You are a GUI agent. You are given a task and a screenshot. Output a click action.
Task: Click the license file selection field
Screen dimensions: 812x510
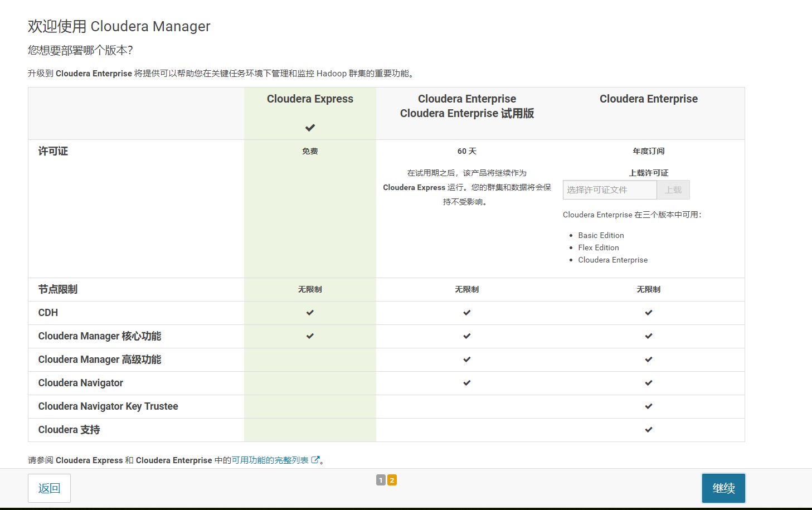point(610,190)
